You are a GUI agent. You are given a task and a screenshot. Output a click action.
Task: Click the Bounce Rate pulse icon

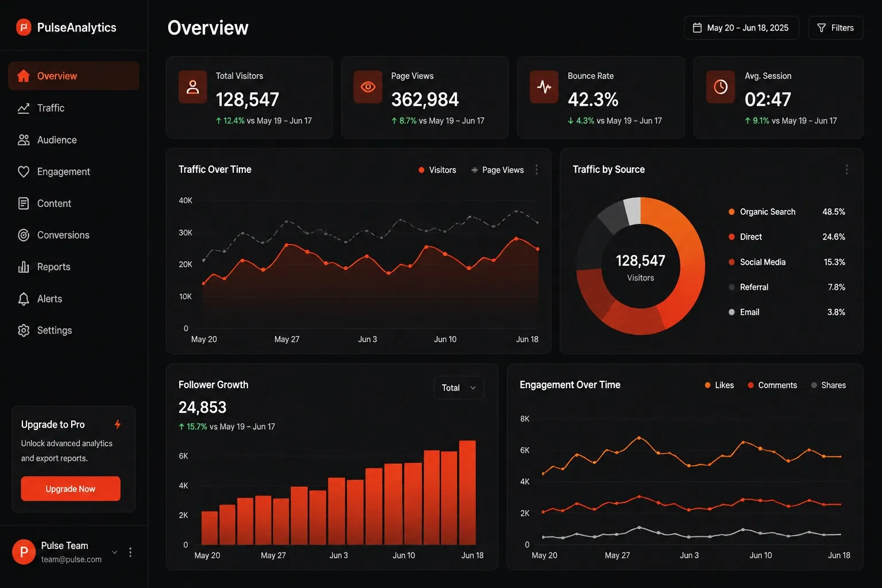[x=544, y=87]
